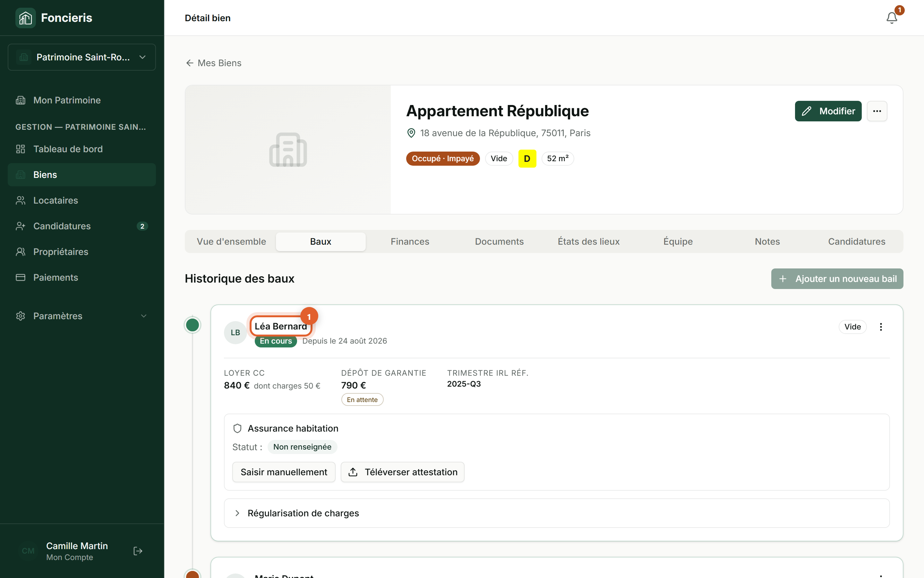Open the three-dot property actions menu
The height and width of the screenshot is (578, 924).
877,111
